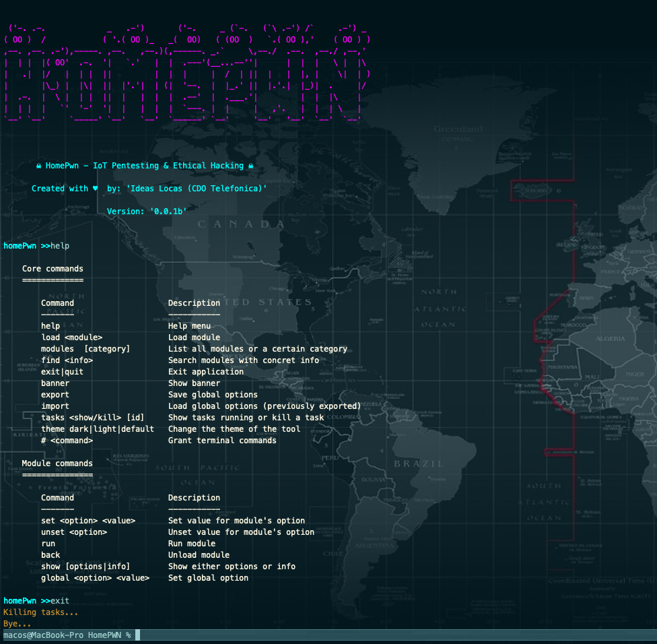Screen dimensions: 657x644
Task: Click 'Search modules with concret info' description
Action: pyautogui.click(x=244, y=360)
